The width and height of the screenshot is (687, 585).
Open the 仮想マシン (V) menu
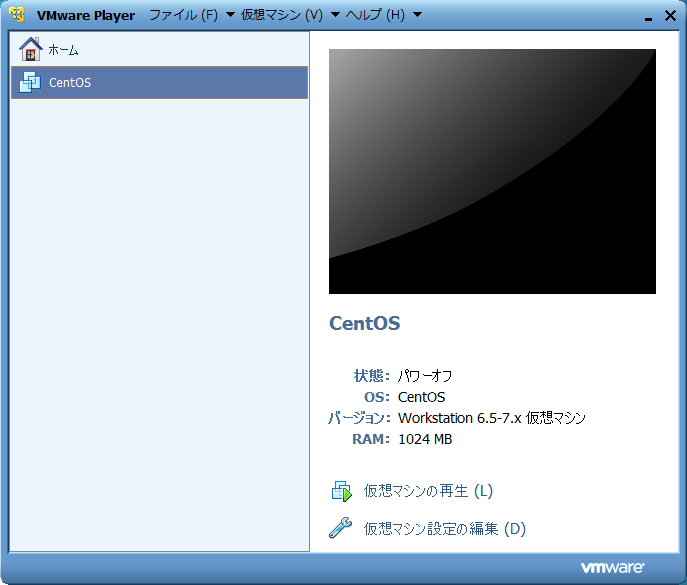[x=281, y=15]
